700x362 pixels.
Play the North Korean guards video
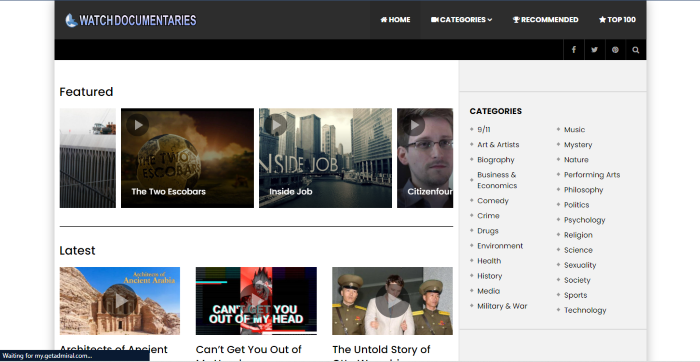point(392,301)
